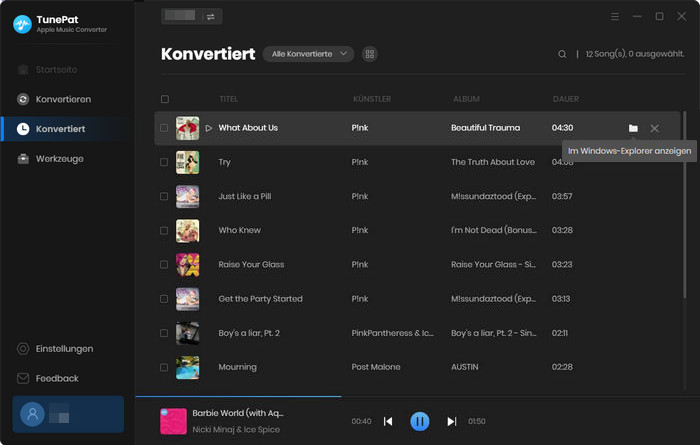
Task: Click the artist Post Malone
Action: pyautogui.click(x=376, y=367)
